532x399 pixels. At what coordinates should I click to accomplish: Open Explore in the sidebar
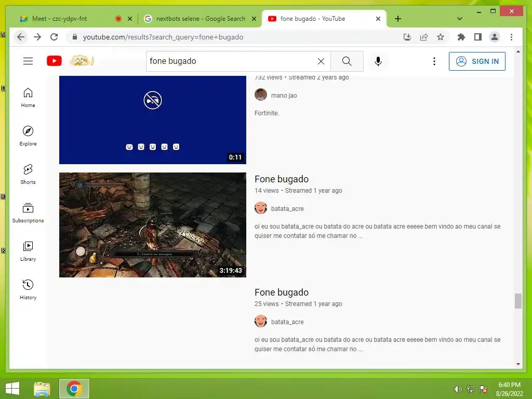pyautogui.click(x=28, y=136)
